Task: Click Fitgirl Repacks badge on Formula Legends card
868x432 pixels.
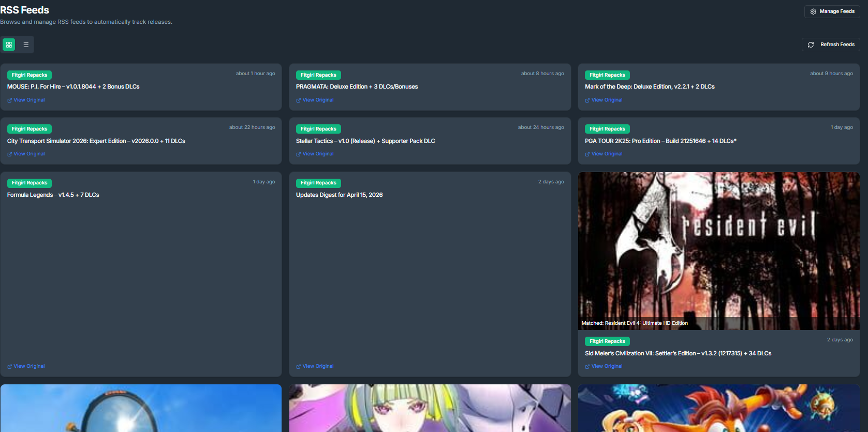Action: [x=30, y=183]
